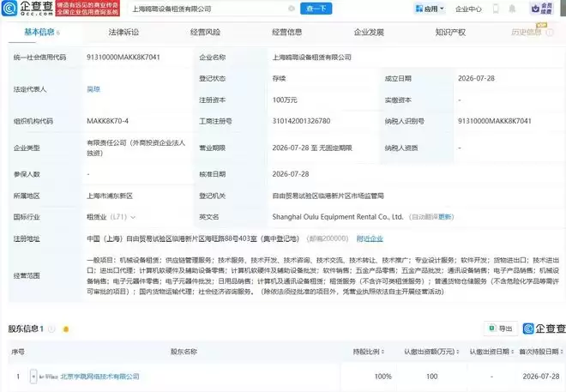Switch to the 知识产权 tab
566x392 pixels.
[450, 32]
